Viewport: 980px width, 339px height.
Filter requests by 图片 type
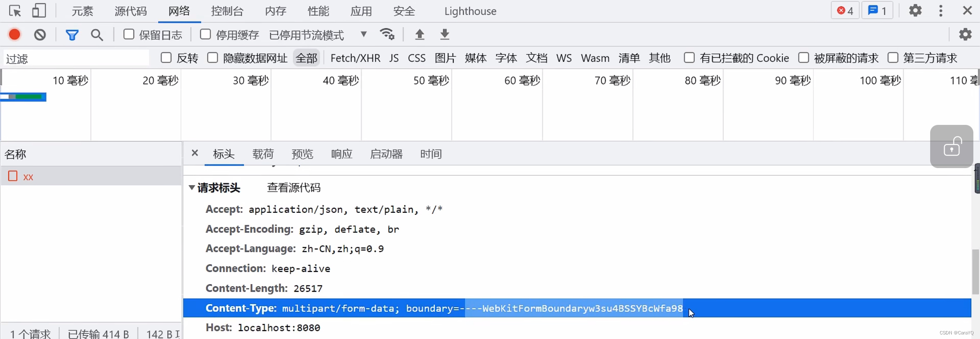pos(446,58)
